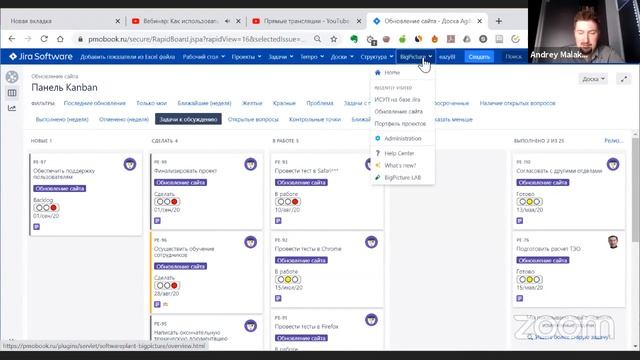This screenshot has height=360, width=640.
Task: Click the issue type icon on the Safari test card
Action: pos(278,220)
